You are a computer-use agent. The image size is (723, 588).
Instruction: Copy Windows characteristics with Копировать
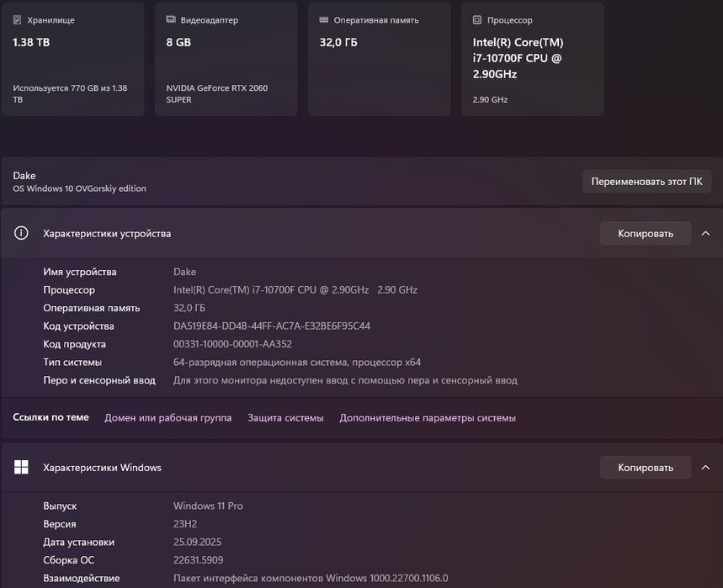coord(645,467)
